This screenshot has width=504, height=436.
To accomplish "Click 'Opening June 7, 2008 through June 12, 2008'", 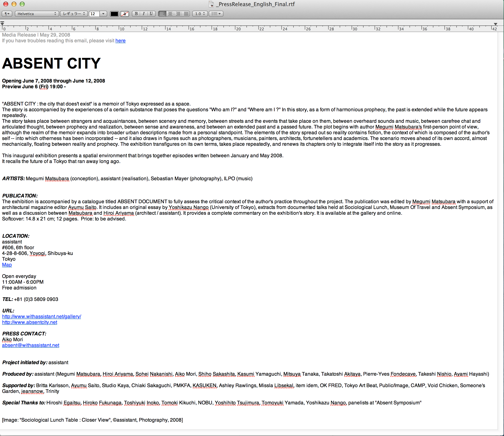I will (54, 81).
